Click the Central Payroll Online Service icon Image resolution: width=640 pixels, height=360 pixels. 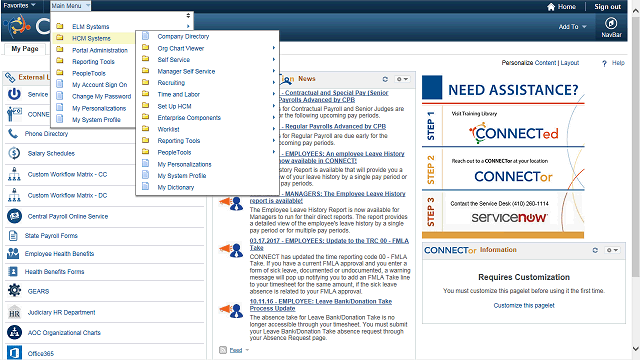click(14, 216)
